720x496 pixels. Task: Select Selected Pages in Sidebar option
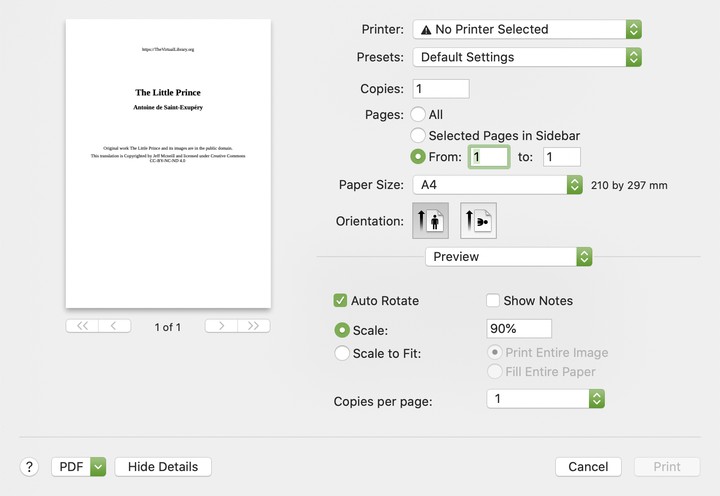[418, 135]
